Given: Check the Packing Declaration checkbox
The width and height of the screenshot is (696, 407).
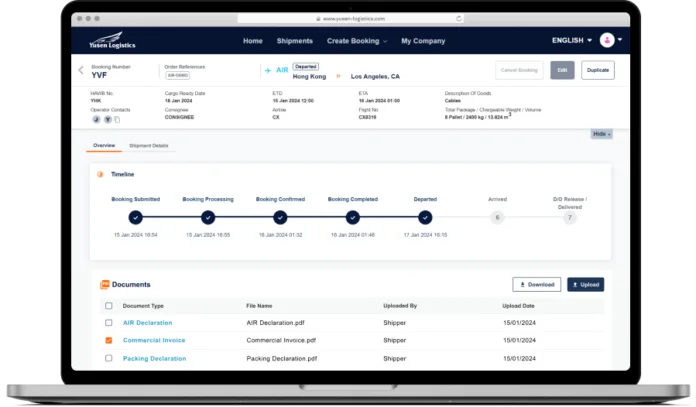Looking at the screenshot, I should click(109, 358).
